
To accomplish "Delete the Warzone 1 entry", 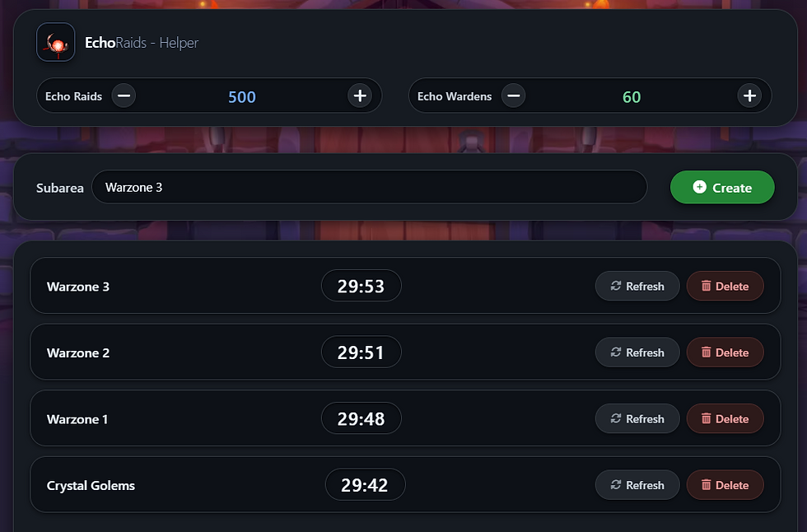I will [725, 419].
